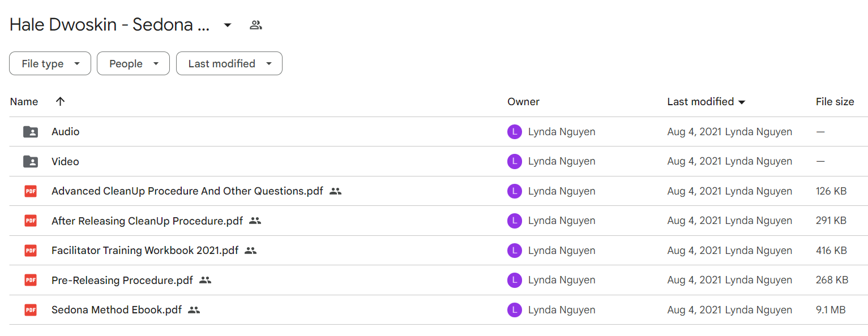Click the Owner column header
Image resolution: width=868 pixels, height=336 pixels.
click(x=523, y=102)
